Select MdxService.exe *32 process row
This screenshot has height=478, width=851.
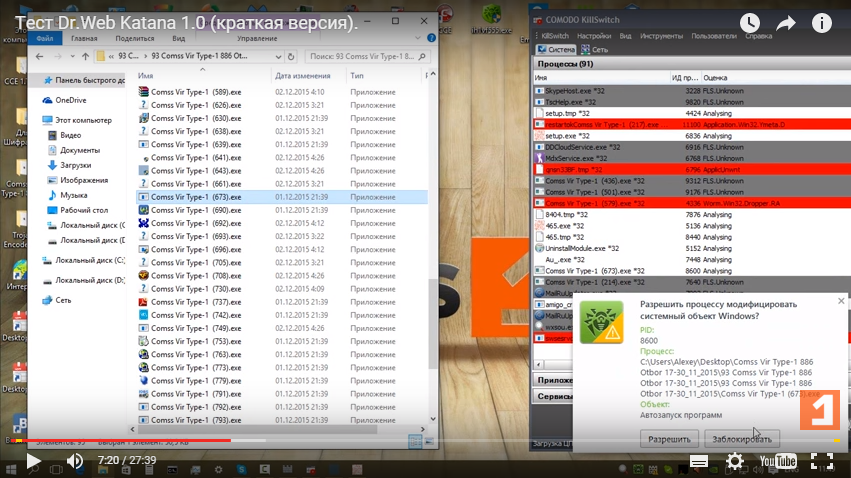[x=692, y=158]
